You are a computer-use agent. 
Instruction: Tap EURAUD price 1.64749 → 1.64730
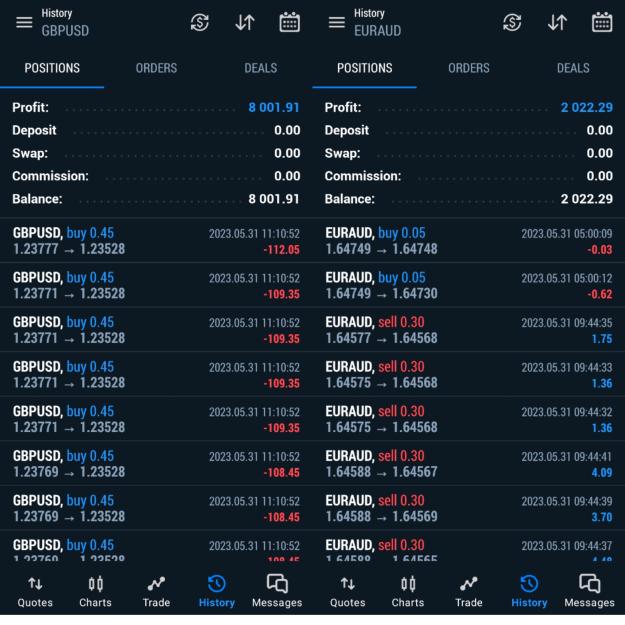click(381, 294)
